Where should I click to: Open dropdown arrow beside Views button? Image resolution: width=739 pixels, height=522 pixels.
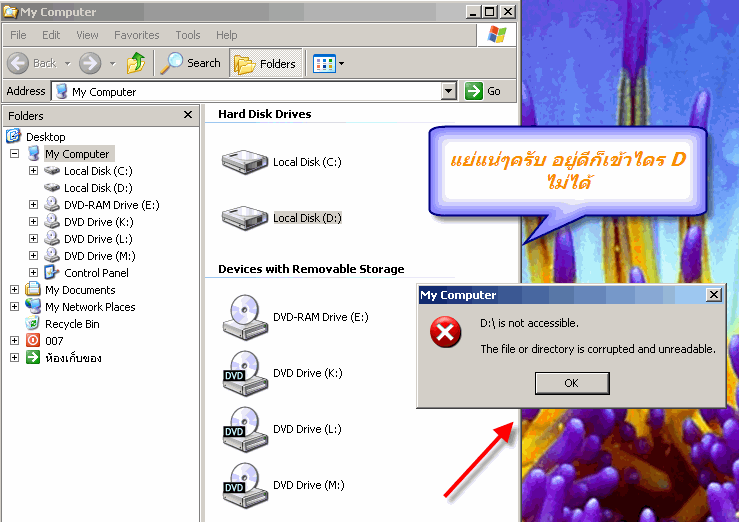[x=341, y=63]
